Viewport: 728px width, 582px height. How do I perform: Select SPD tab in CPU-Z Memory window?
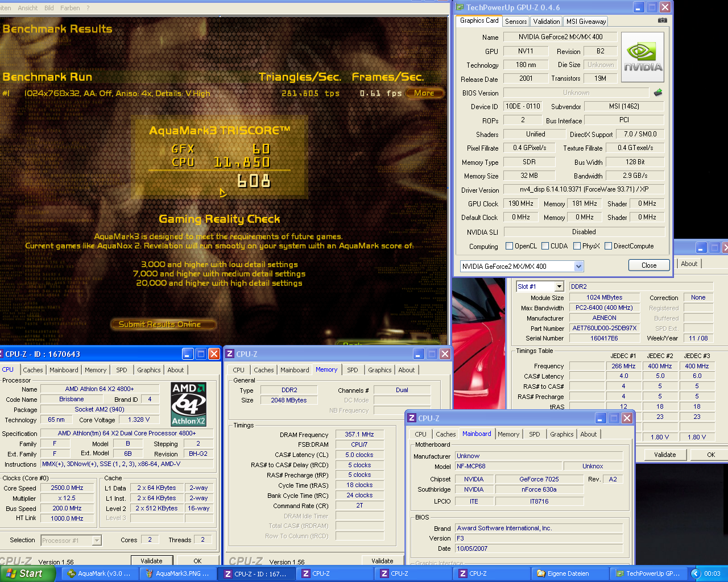point(353,370)
